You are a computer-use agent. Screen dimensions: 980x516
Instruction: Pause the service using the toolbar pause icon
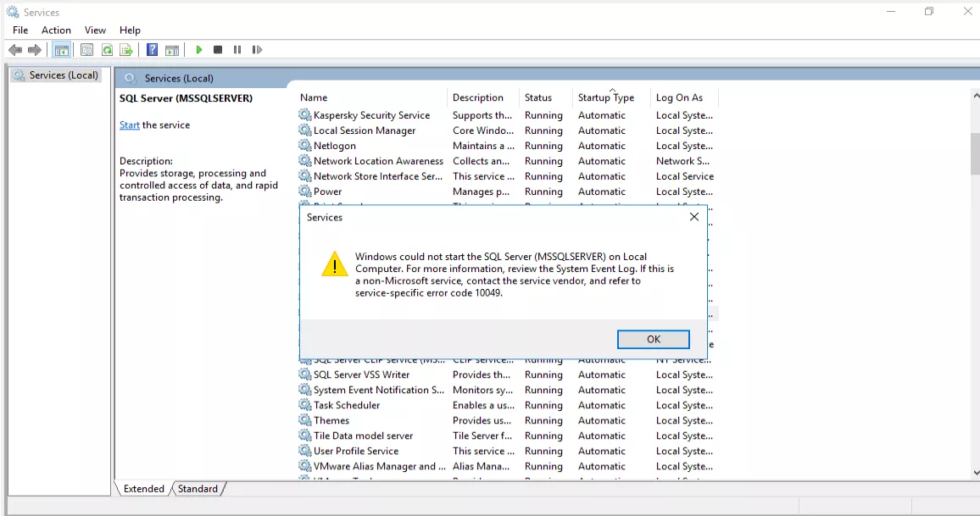point(237,50)
